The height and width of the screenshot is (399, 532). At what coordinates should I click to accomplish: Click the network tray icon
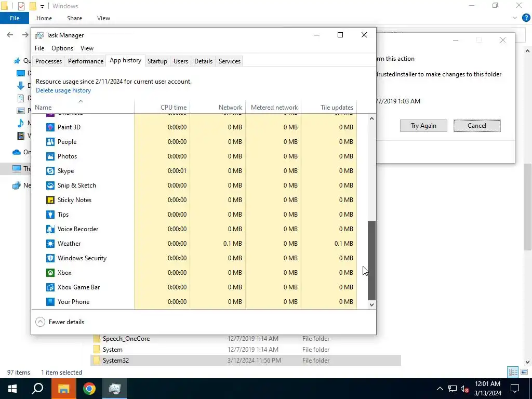pos(453,389)
